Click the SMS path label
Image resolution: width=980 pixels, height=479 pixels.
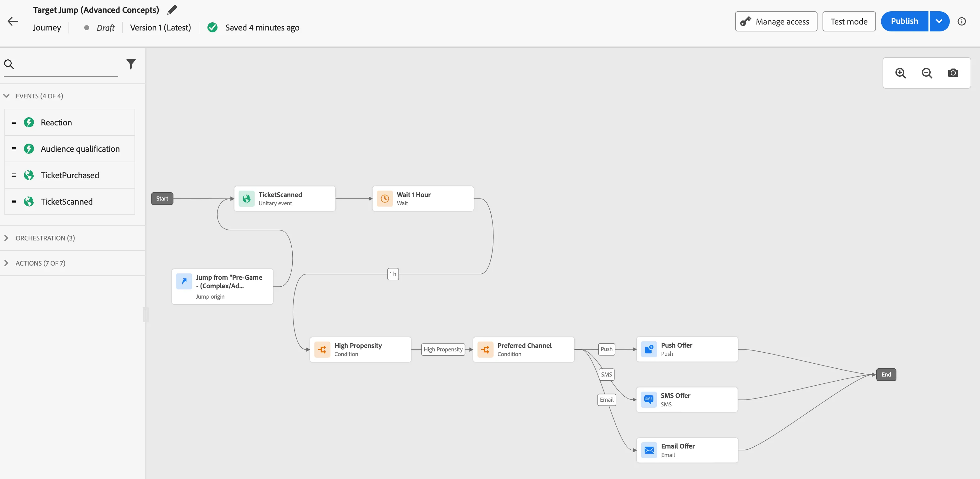pos(606,374)
